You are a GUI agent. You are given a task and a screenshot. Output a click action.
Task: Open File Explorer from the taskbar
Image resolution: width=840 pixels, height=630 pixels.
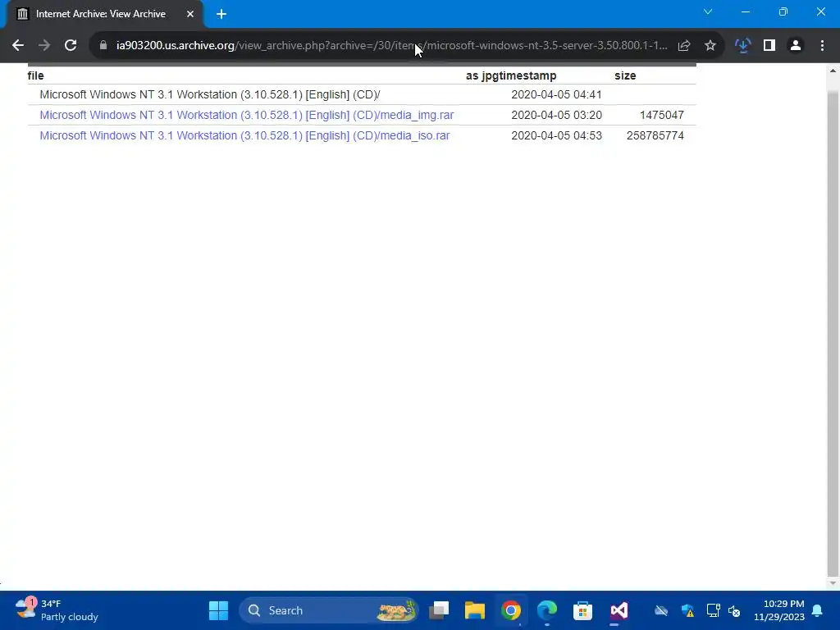click(x=475, y=610)
